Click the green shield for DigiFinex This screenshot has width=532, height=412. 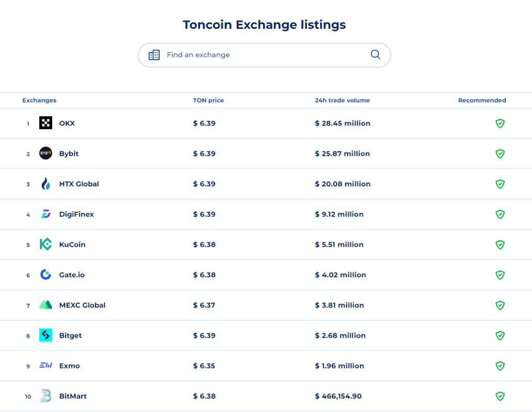pos(499,214)
